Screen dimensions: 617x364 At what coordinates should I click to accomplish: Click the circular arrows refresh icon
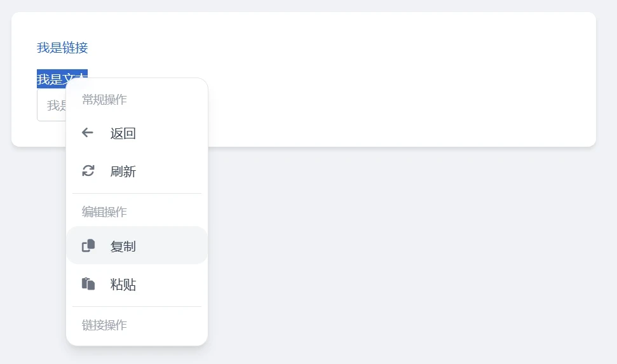(x=88, y=171)
